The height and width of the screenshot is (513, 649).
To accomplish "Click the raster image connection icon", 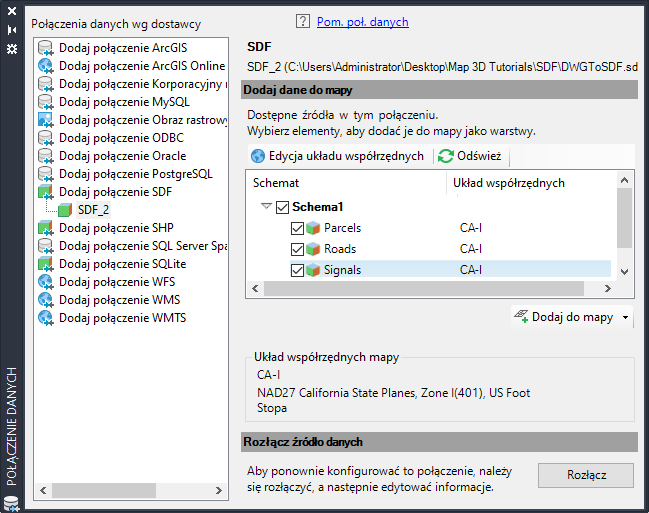I will 46,120.
